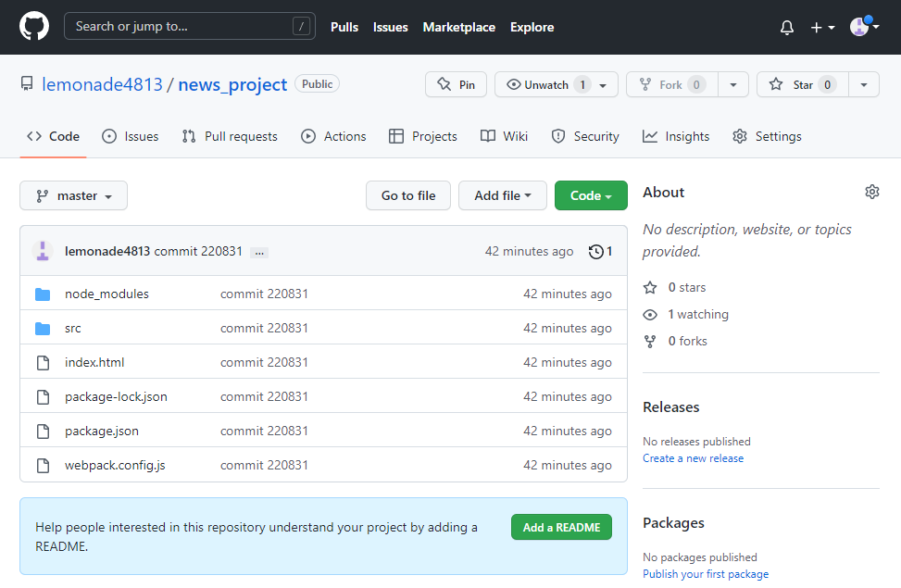Focus the Search or jump to field
Screen dimensions: 901x588
(x=190, y=27)
